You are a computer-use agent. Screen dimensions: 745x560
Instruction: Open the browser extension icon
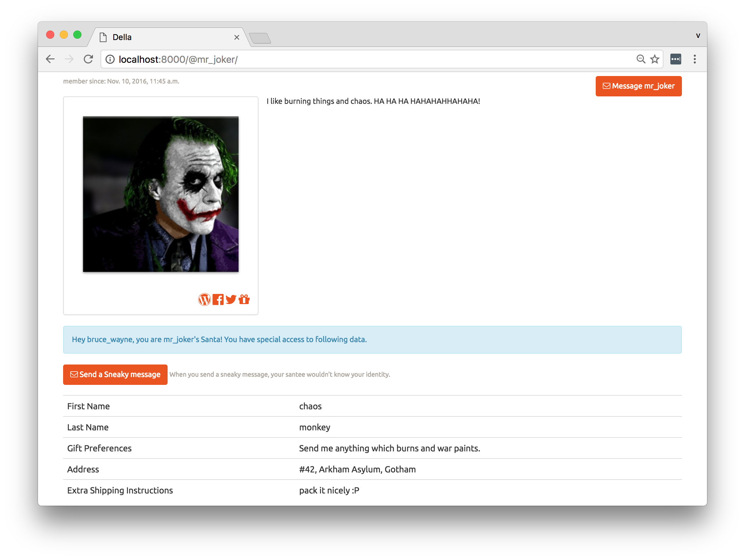coord(675,59)
